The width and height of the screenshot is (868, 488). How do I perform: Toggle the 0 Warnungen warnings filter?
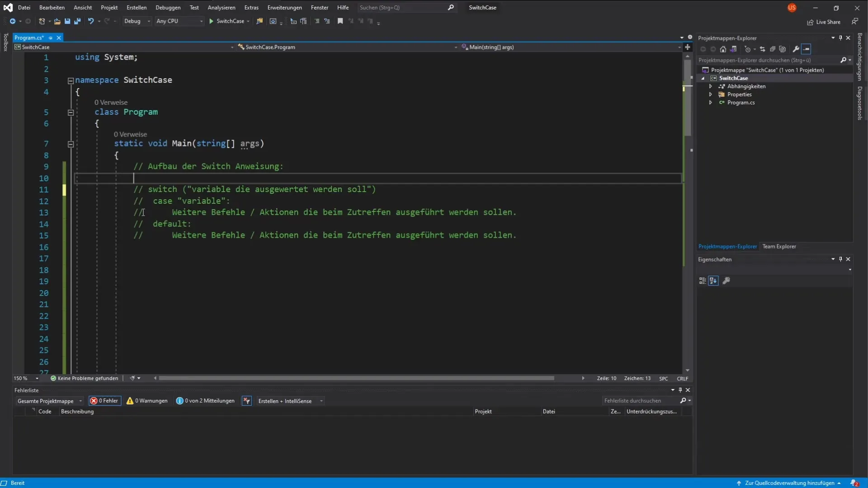[147, 401]
